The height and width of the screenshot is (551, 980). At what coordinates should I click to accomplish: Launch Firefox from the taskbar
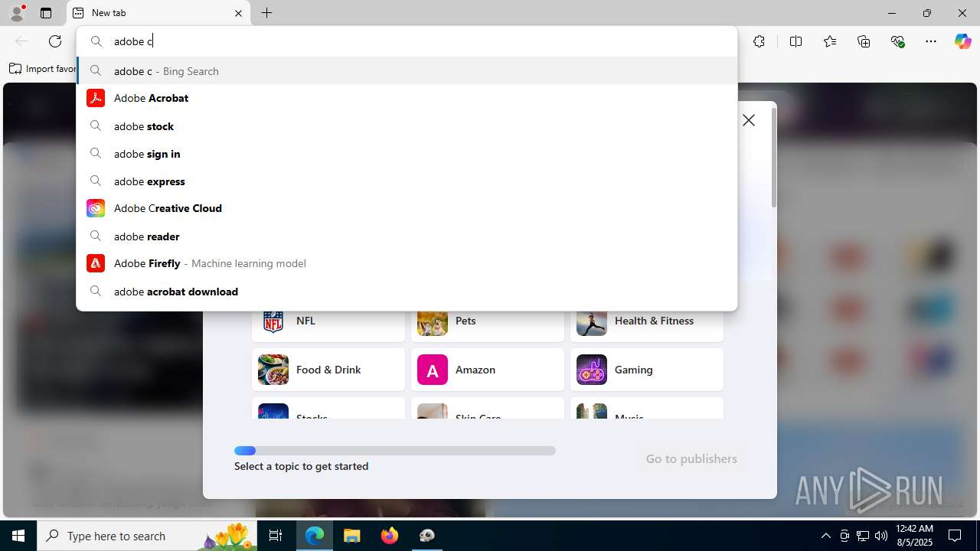390,536
